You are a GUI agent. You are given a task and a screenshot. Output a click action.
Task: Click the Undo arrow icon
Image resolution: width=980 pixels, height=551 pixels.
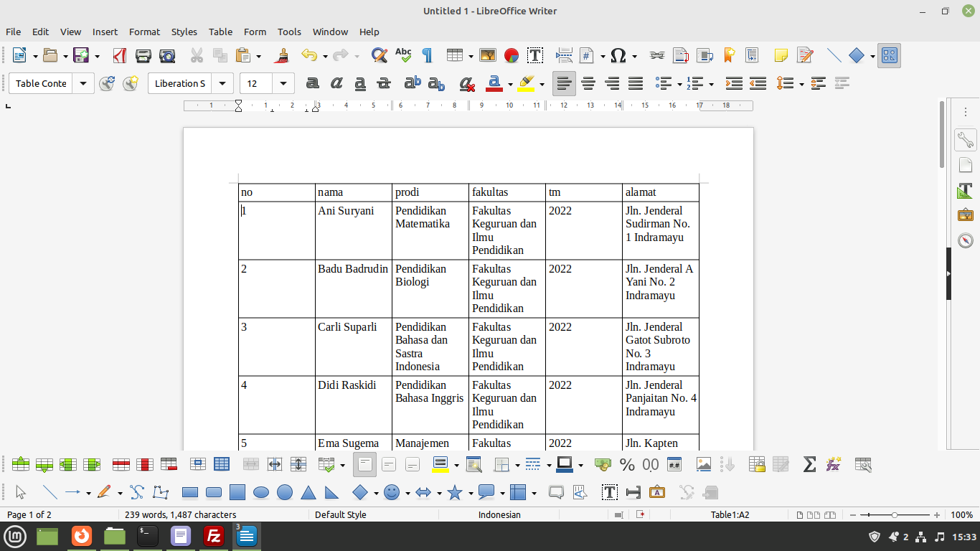308,55
